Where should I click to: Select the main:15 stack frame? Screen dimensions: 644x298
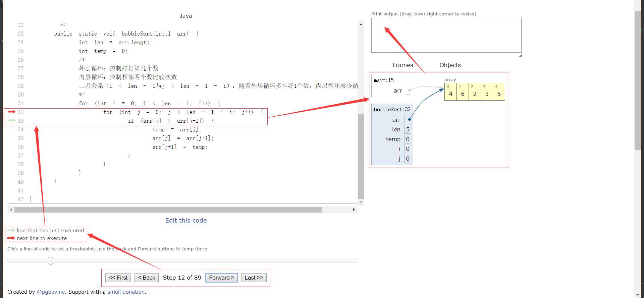[x=384, y=80]
